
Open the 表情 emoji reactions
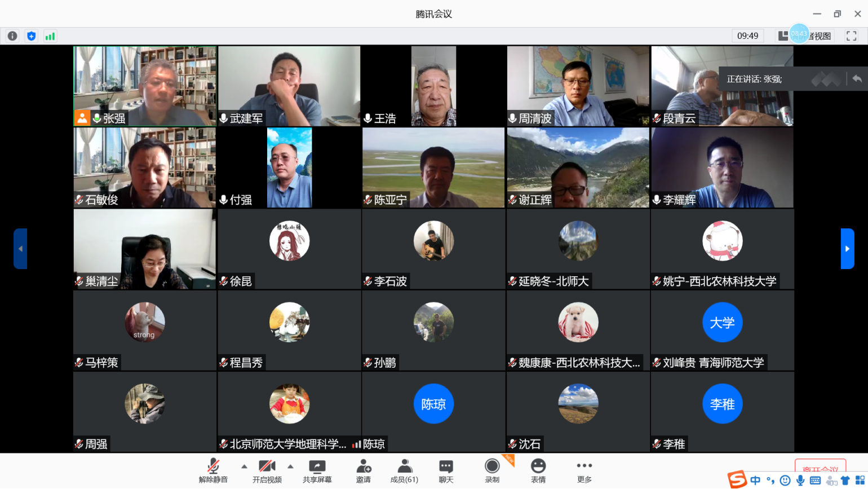click(x=538, y=470)
